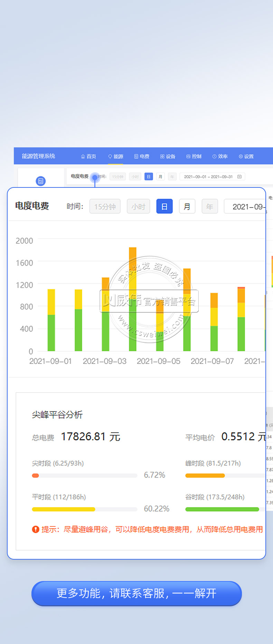Choose large 年 interval in enlarged panel
Image resolution: width=273 pixels, height=644 pixels.
(210, 206)
